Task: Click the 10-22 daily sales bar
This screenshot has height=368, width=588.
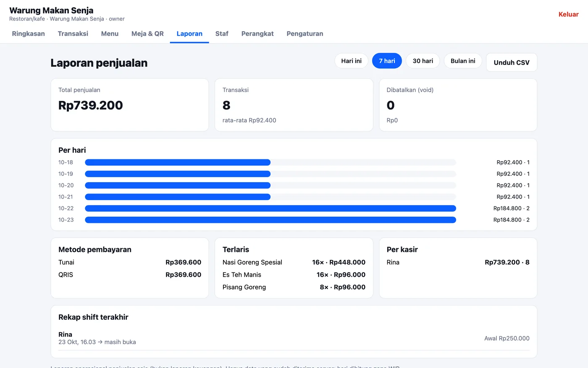Action: point(270,208)
